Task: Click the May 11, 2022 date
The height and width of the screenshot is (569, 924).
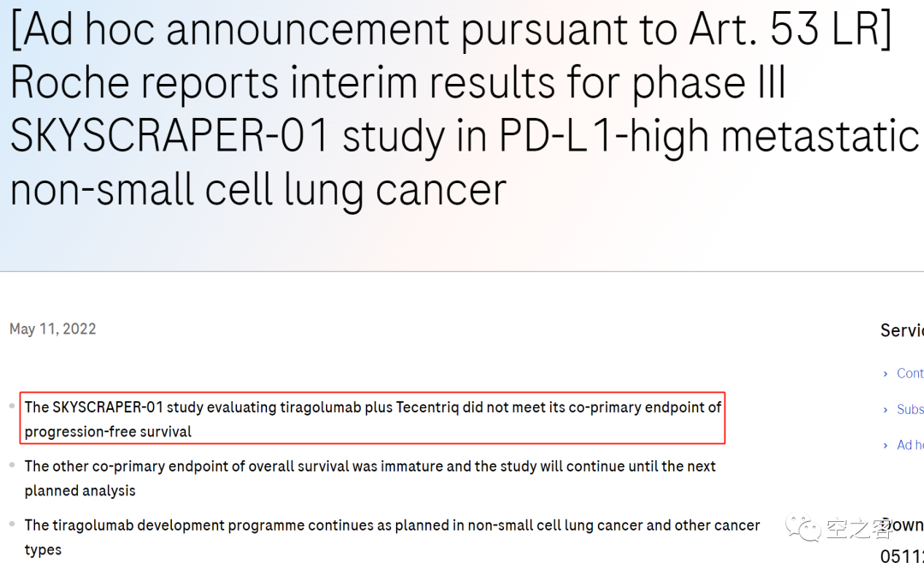Action: (53, 329)
